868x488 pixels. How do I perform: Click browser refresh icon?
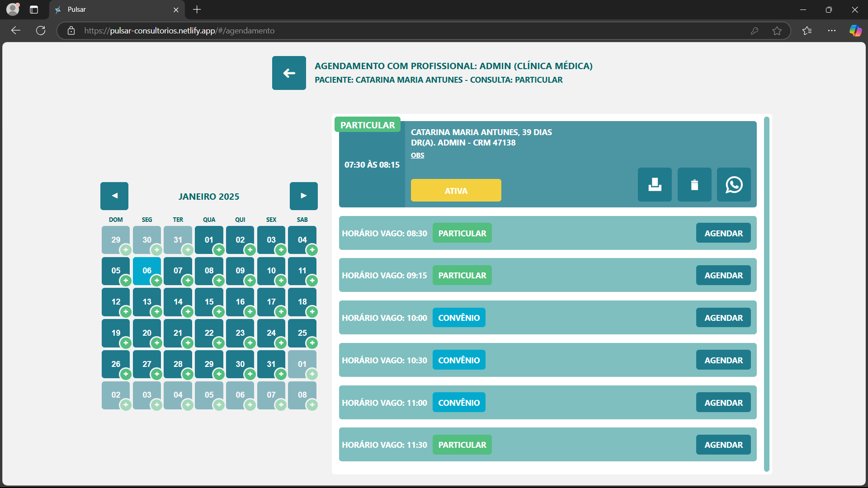[41, 30]
